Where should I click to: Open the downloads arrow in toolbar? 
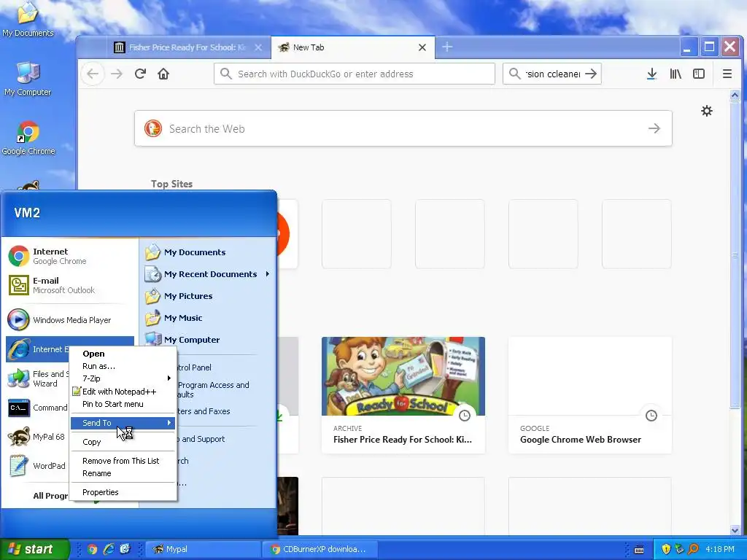tap(651, 74)
